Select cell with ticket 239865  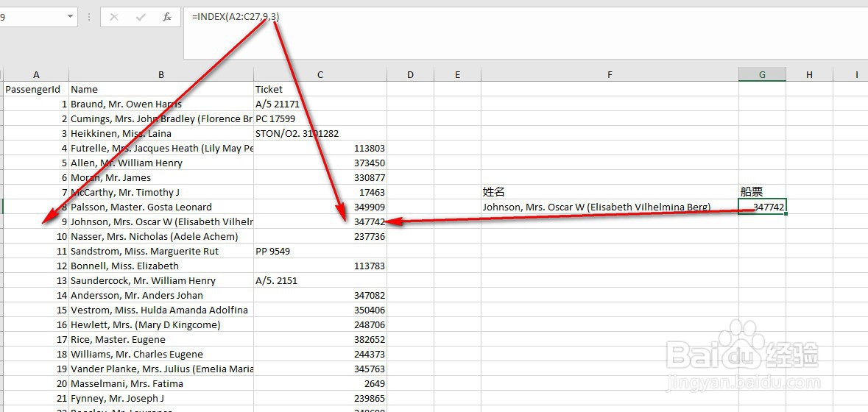tap(320, 398)
